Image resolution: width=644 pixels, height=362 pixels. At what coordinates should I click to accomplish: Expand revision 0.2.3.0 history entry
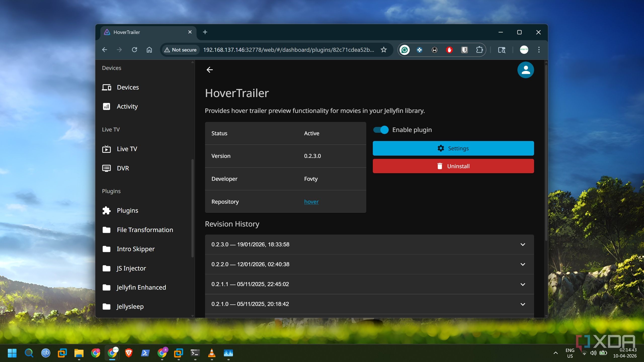369,244
